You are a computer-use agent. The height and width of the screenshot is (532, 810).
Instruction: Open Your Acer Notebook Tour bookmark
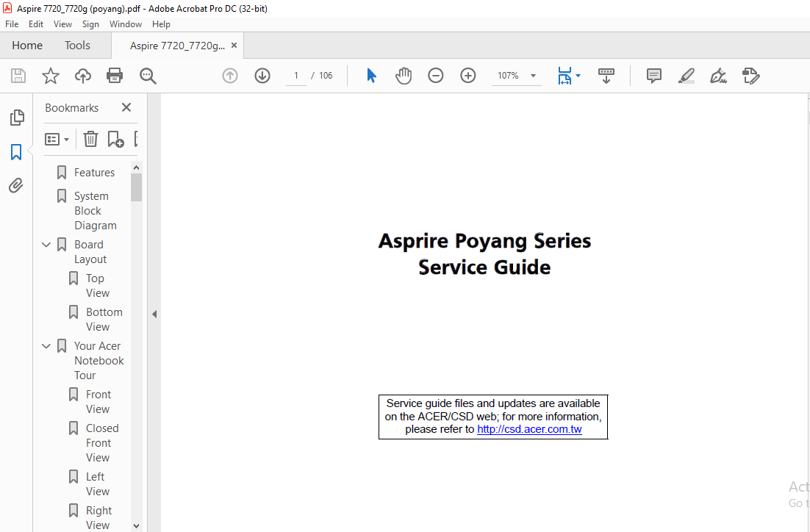(x=98, y=361)
